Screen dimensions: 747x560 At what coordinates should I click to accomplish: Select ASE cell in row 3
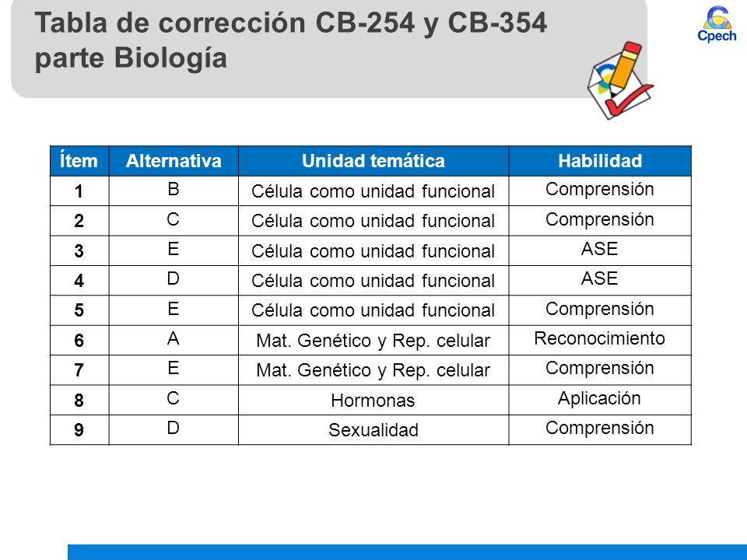600,250
